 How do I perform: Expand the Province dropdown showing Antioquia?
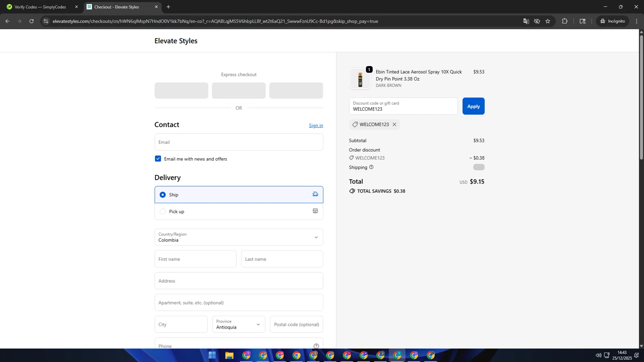tap(239, 324)
